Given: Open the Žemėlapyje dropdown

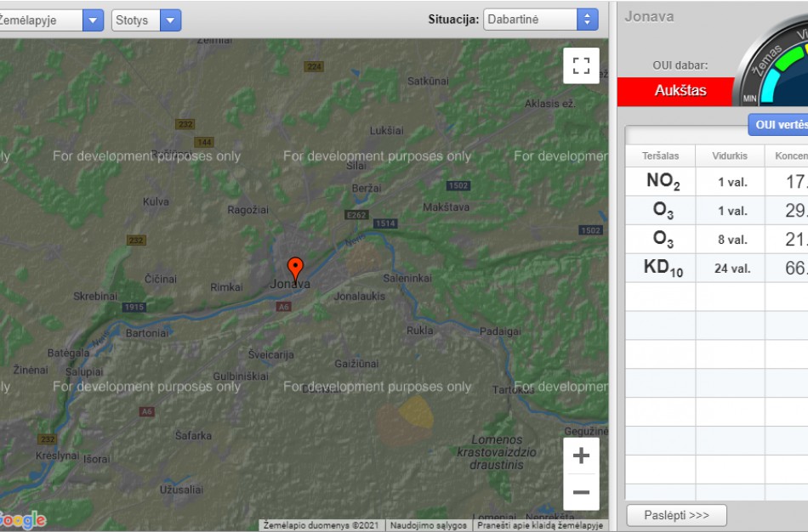Looking at the screenshot, I should point(51,20).
